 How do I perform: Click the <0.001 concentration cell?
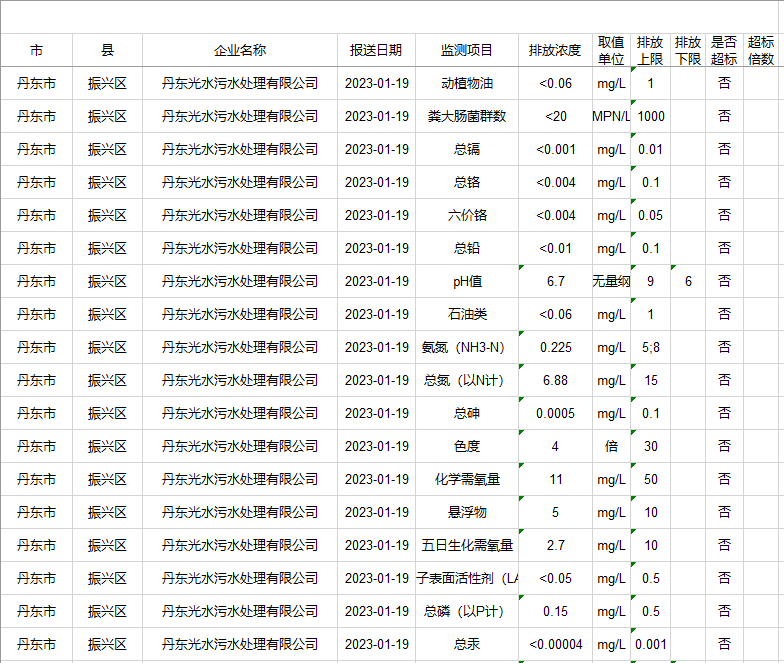pos(556,149)
